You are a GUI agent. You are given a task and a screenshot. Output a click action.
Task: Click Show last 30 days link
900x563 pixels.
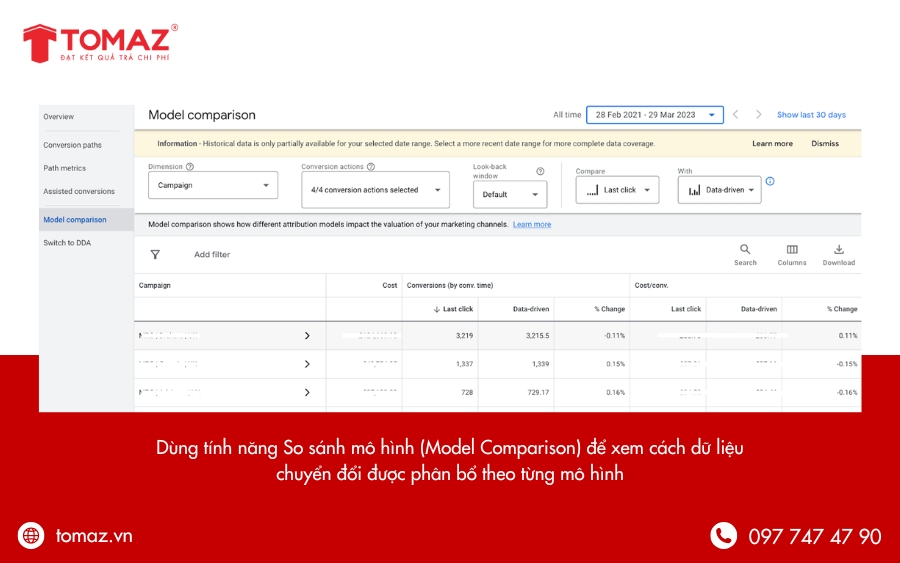[811, 115]
